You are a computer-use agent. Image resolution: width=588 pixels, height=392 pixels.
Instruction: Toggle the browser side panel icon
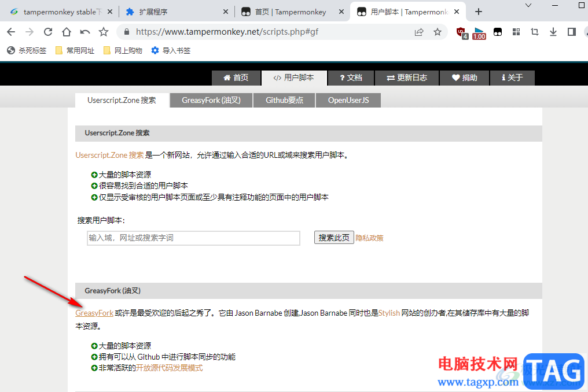coord(571,32)
